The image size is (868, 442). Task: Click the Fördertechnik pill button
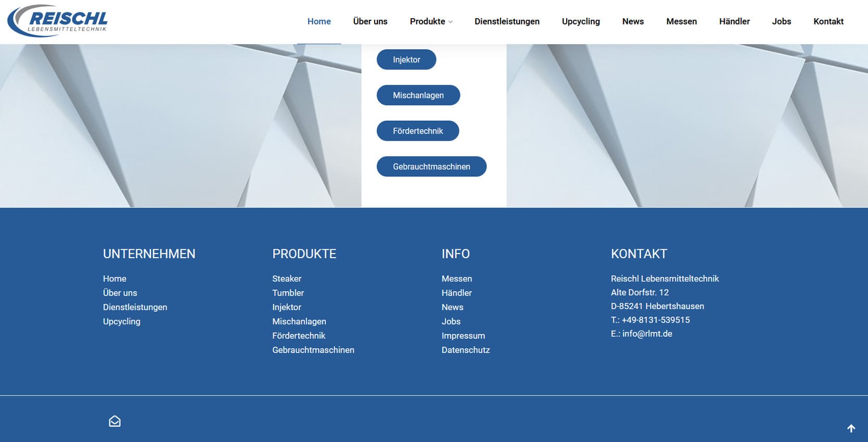click(x=417, y=131)
